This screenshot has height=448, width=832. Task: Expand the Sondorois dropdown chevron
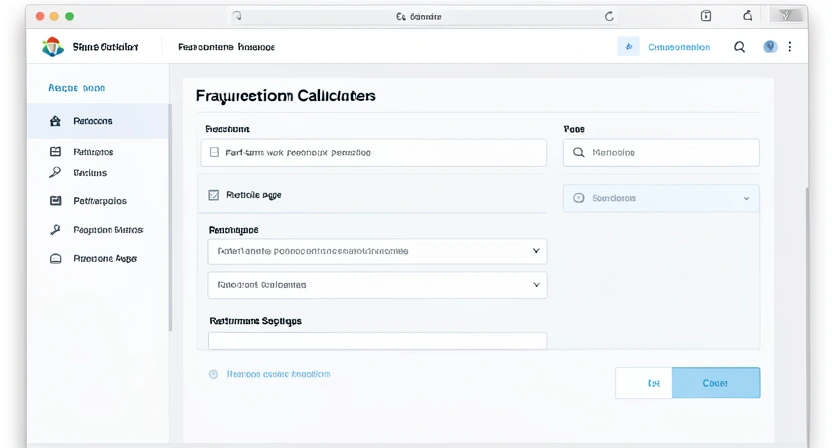point(747,199)
